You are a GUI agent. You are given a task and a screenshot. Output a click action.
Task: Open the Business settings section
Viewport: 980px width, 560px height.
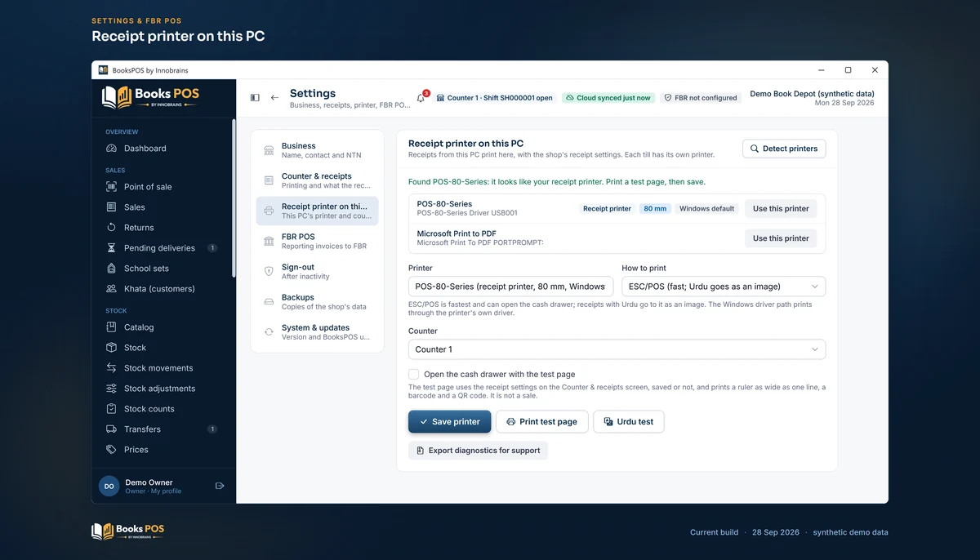[x=318, y=150]
